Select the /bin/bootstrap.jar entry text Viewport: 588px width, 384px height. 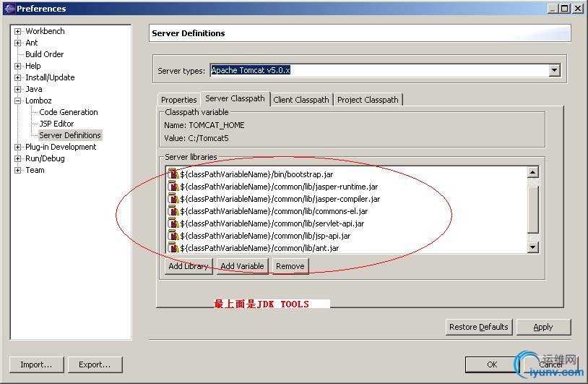[256, 174]
